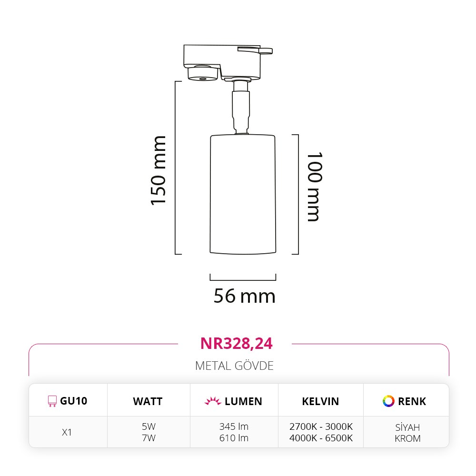
Task: Select the 150 mm height label
Action: pyautogui.click(x=159, y=170)
